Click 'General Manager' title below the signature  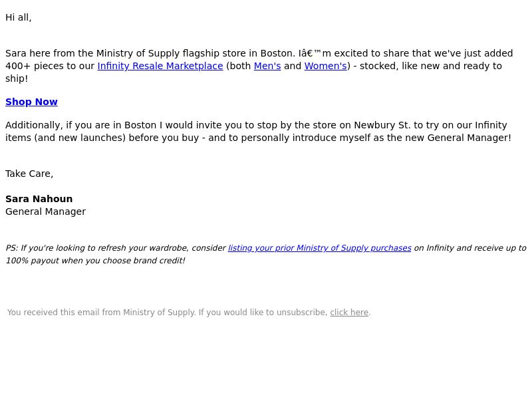45,211
